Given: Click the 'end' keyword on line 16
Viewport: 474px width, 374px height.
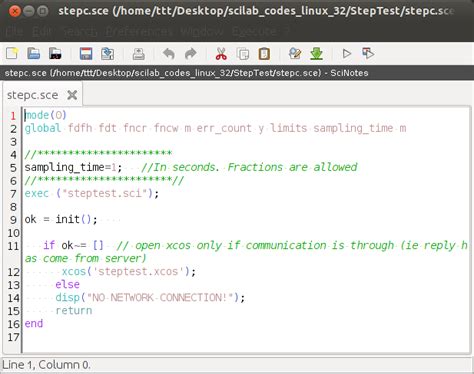Looking at the screenshot, I should tap(34, 323).
